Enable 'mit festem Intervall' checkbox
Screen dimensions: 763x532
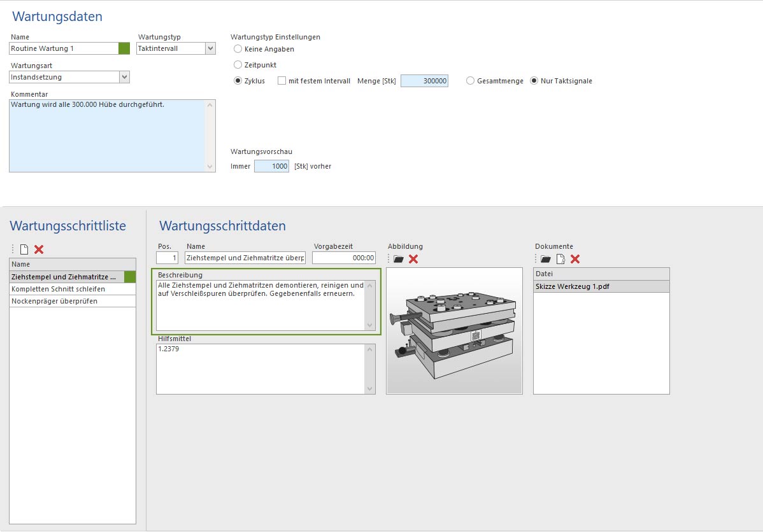pos(282,81)
